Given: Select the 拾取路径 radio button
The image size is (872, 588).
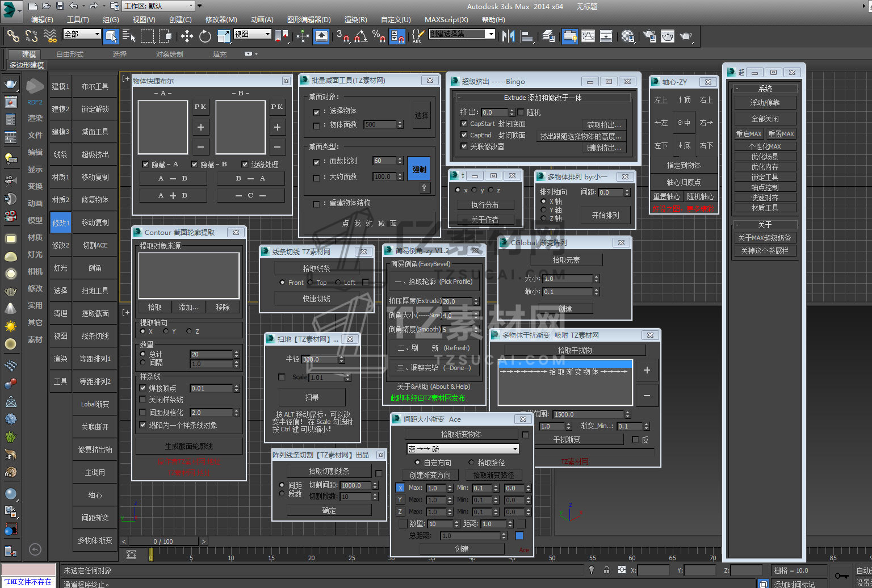Looking at the screenshot, I should (x=471, y=463).
